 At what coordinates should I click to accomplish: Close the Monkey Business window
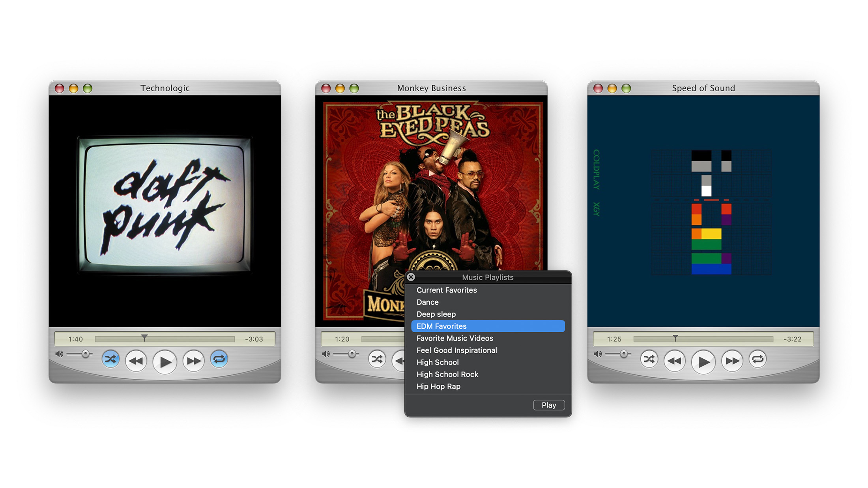click(x=326, y=88)
